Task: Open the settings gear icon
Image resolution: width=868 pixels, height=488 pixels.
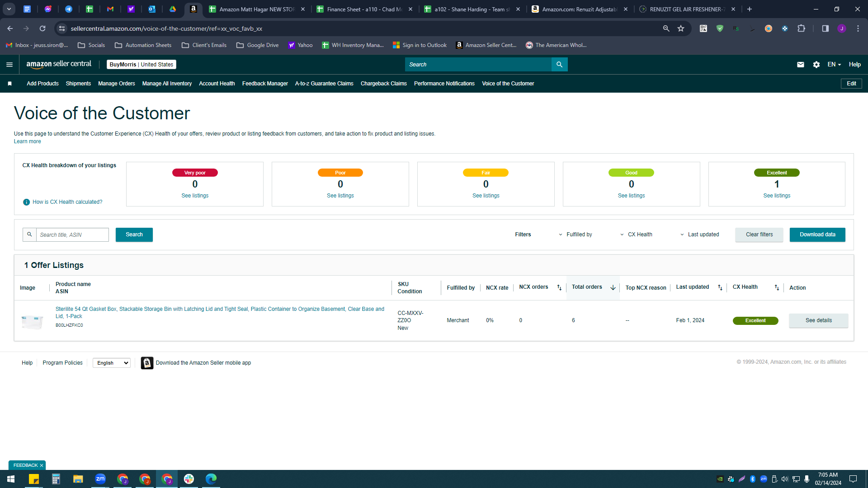Action: point(816,65)
